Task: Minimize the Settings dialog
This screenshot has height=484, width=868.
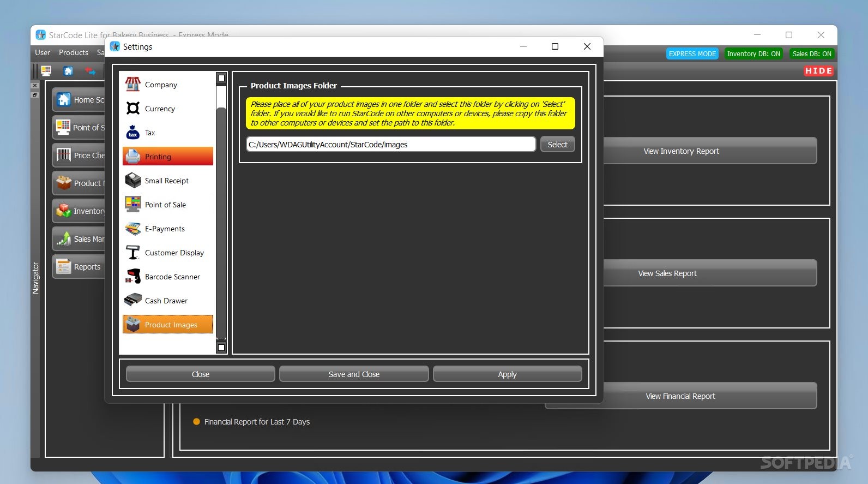Action: click(523, 46)
